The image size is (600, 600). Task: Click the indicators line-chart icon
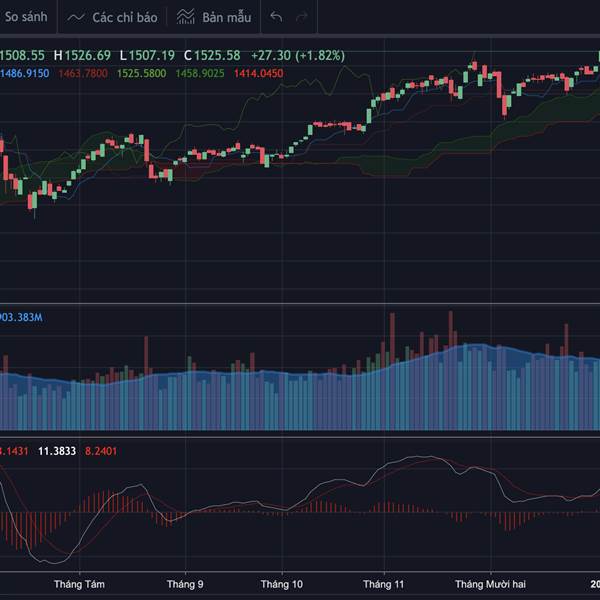76,17
